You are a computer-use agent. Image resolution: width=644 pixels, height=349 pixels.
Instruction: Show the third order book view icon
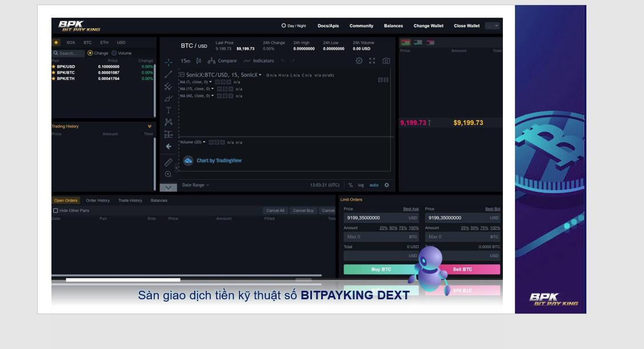pos(430,42)
